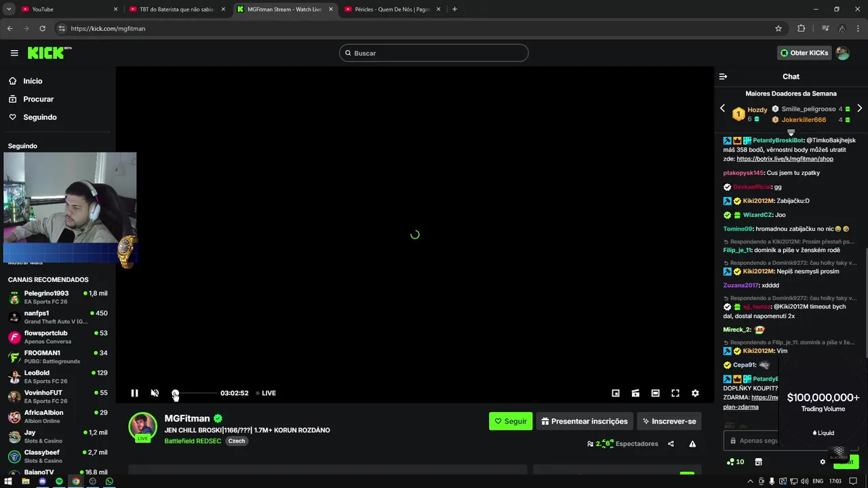
Task: Cast the stream to a device
Action: pos(635,393)
